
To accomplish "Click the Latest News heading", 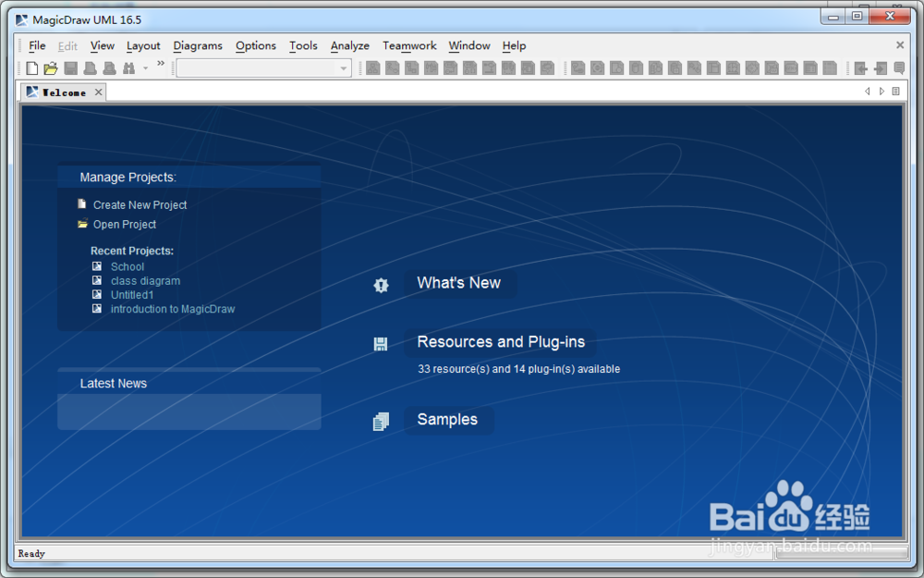I will (114, 384).
